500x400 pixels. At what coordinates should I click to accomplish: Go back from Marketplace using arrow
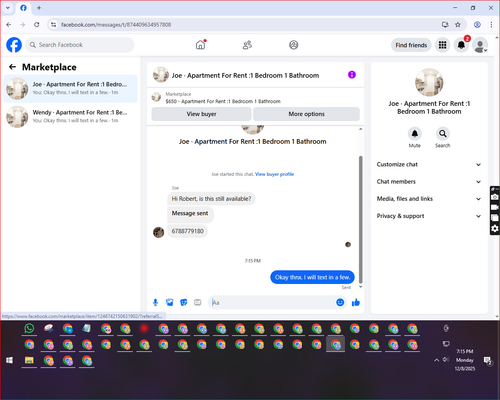coord(12,67)
